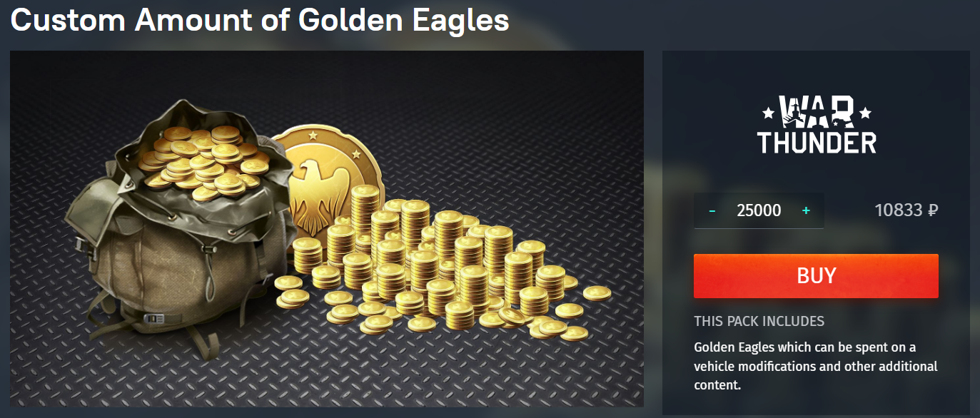Select the 'Custom Amount of Golden Eagles' title
This screenshot has height=418, width=980.
pos(260,20)
